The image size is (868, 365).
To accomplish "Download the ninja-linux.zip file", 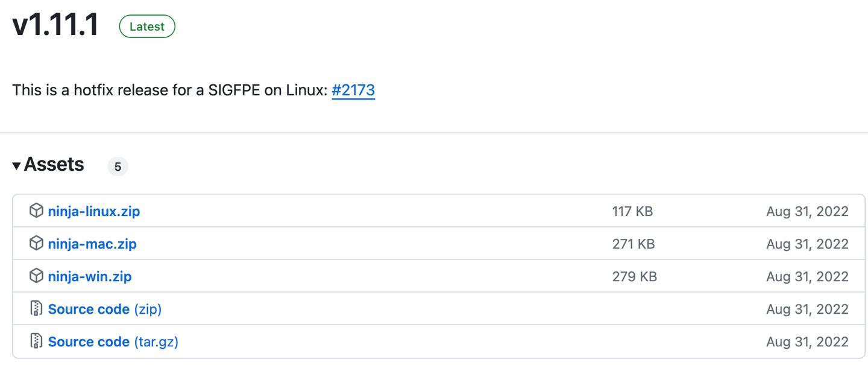I will (x=94, y=212).
